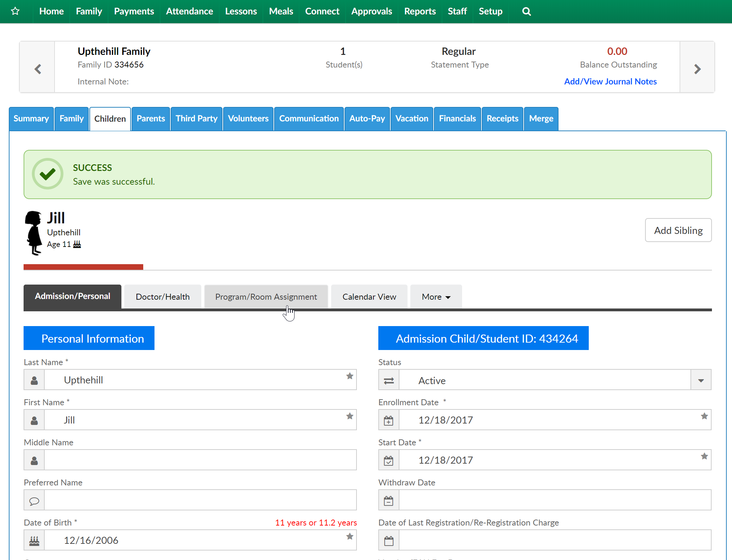Open the Status dropdown arrow
Screen dimensions: 732x560
[701, 380]
